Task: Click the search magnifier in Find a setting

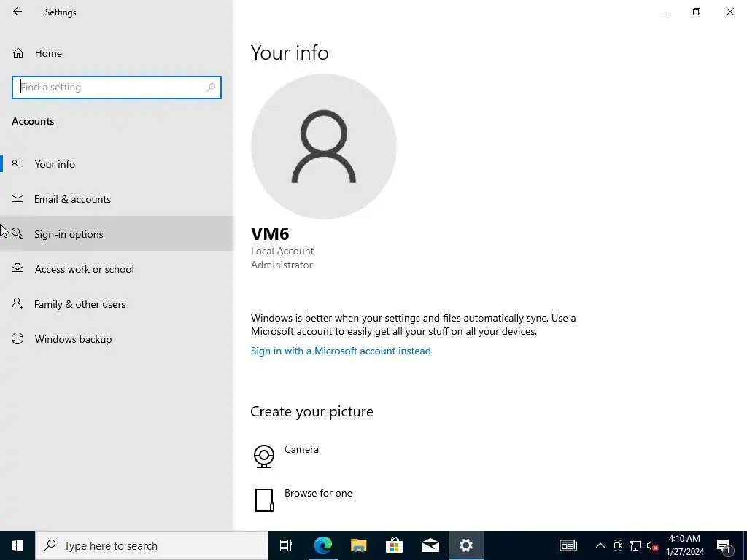Action: (x=211, y=87)
